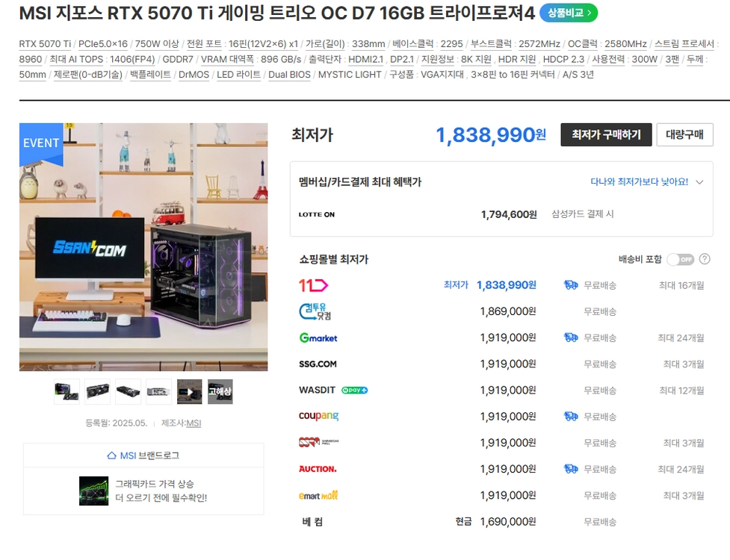Viewport: 730px width, 560px height.
Task: Click the 대량구매 button
Action: pos(684,135)
